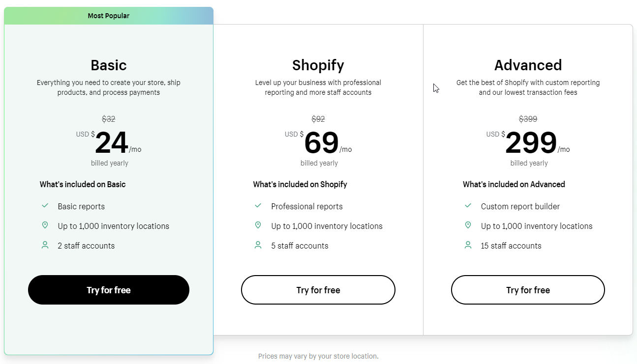Click the checkmark next to Professional reports

[x=258, y=206]
